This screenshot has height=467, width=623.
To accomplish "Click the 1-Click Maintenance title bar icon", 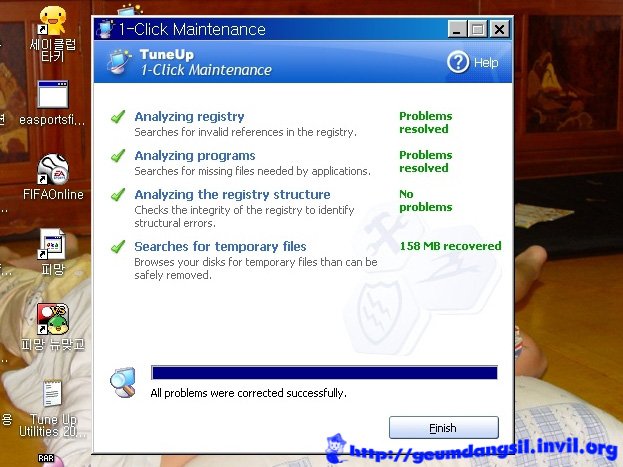I will tap(105, 29).
